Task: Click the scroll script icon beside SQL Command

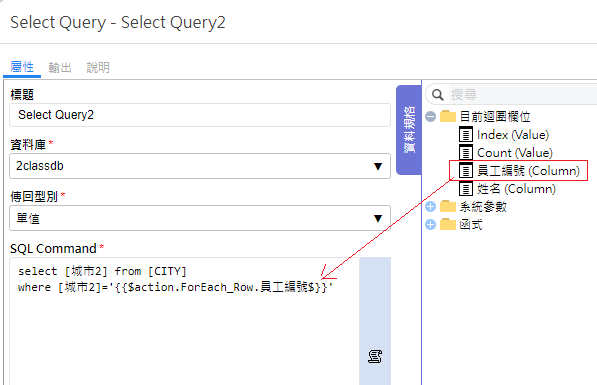Action: 375,356
